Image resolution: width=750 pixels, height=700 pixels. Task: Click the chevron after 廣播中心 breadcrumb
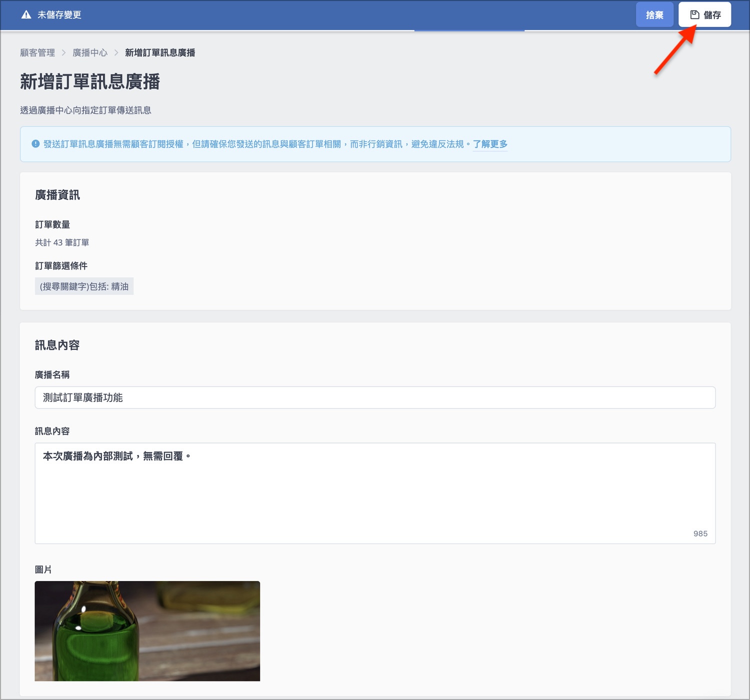tap(116, 52)
